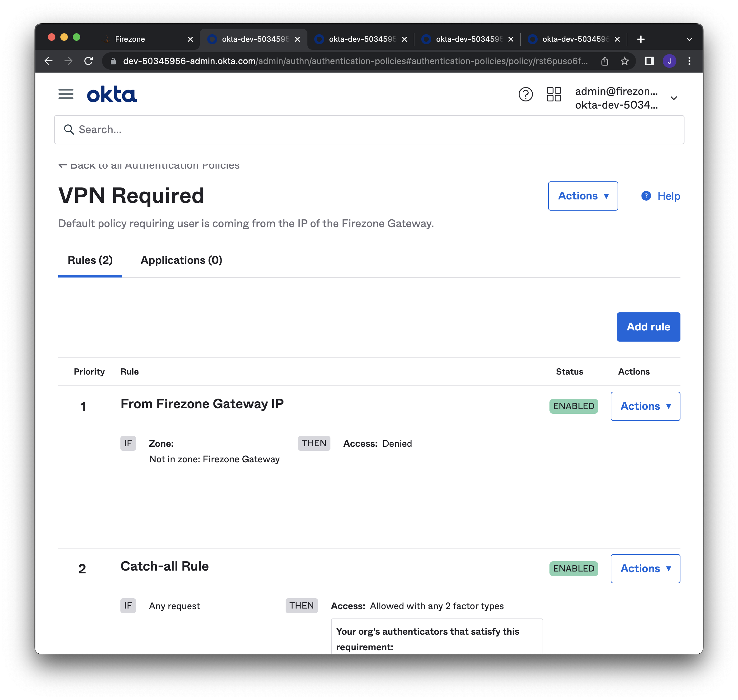Toggle the browser side panel icon
Image resolution: width=738 pixels, height=700 pixels.
(x=649, y=61)
